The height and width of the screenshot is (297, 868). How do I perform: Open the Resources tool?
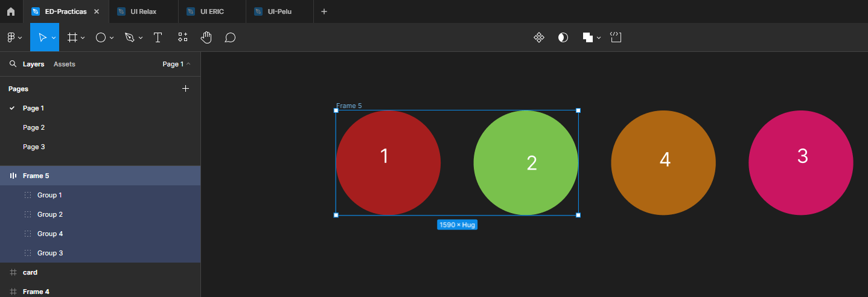(x=182, y=37)
